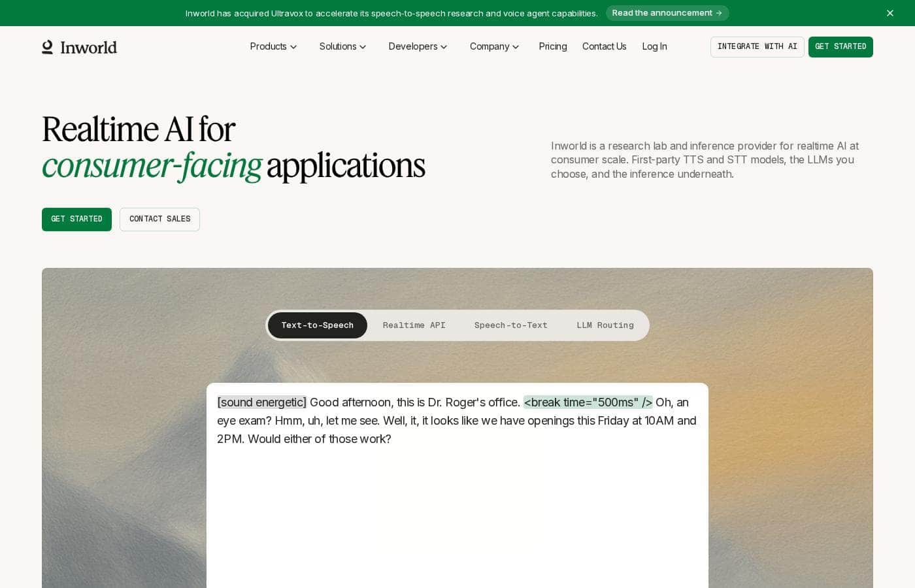Viewport: 915px width, 588px height.
Task: Click Contact Sales button
Action: (159, 220)
